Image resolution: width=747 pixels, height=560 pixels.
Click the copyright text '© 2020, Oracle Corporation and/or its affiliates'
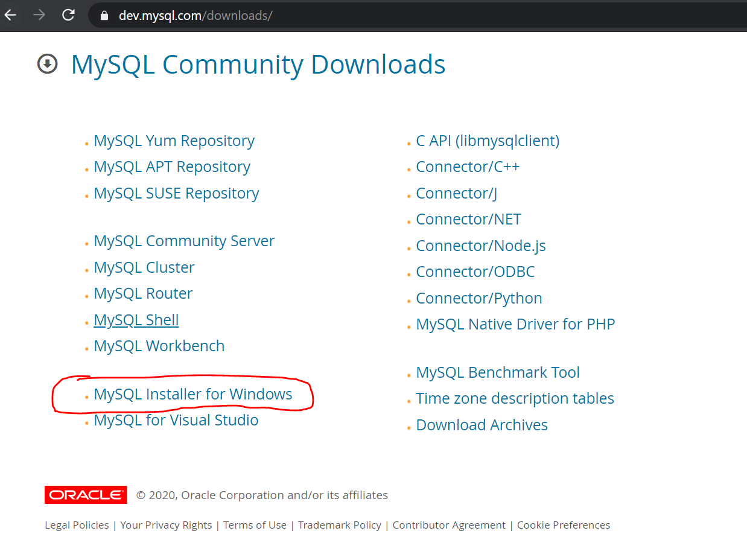[262, 495]
